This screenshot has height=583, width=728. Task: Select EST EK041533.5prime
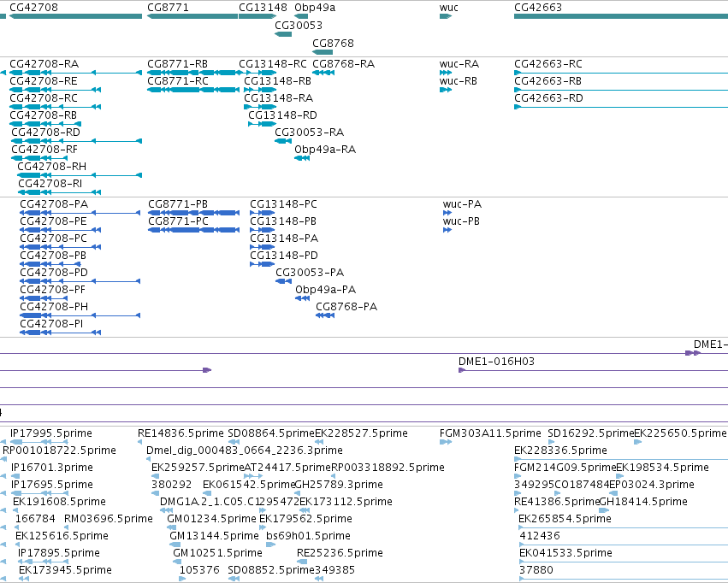pyautogui.click(x=565, y=553)
